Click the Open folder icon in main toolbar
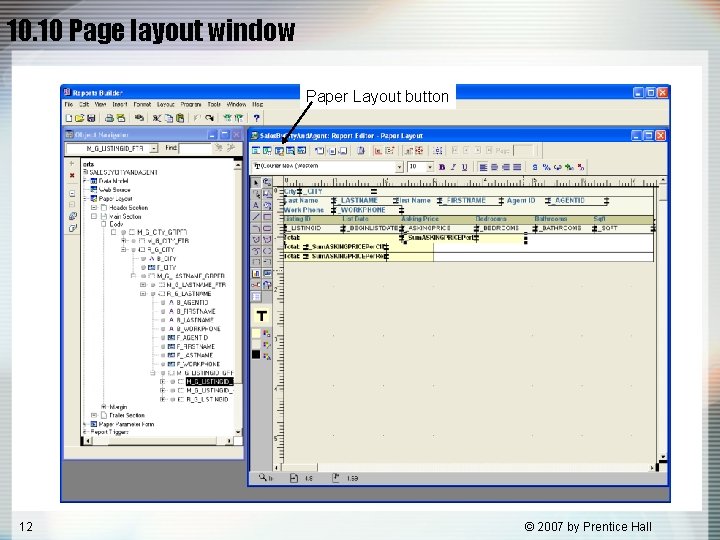 (80, 118)
